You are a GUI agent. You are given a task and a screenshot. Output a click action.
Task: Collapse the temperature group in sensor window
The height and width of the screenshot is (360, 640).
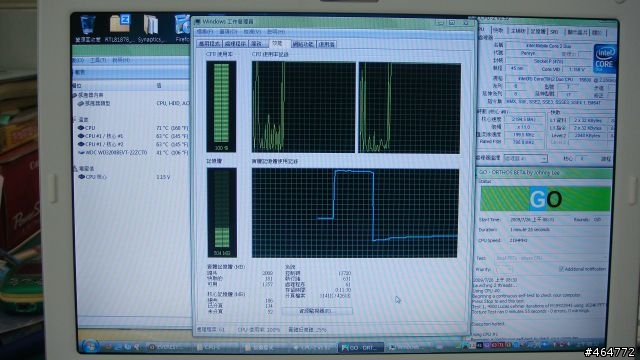click(x=75, y=119)
